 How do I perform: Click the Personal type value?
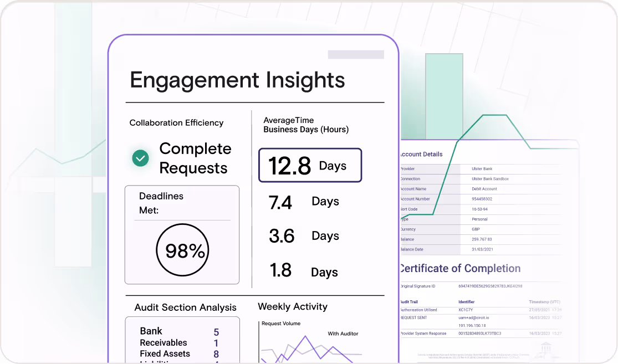(x=479, y=219)
